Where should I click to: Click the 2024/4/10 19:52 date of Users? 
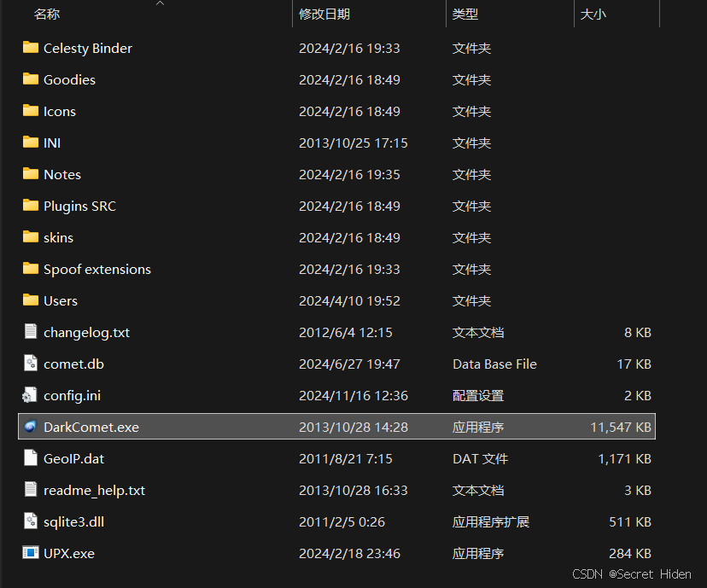349,300
